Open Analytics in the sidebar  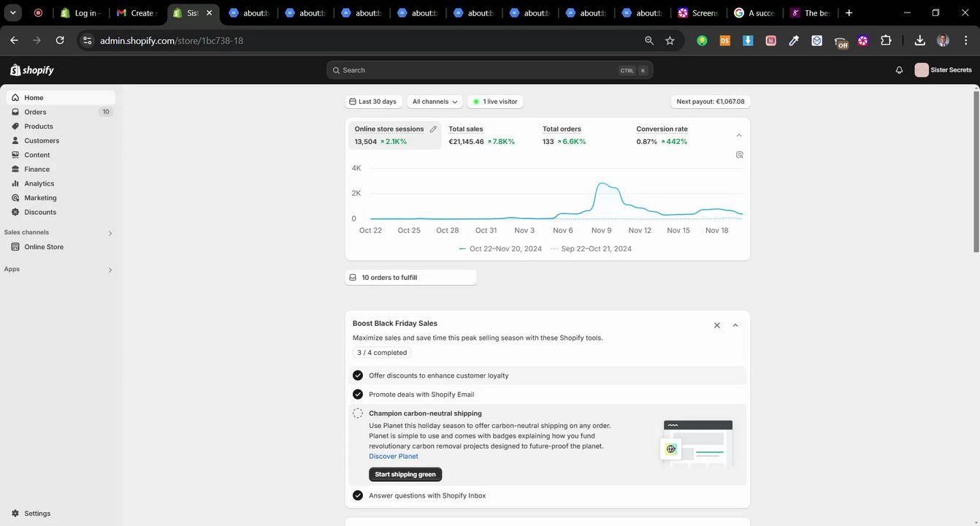tap(39, 183)
